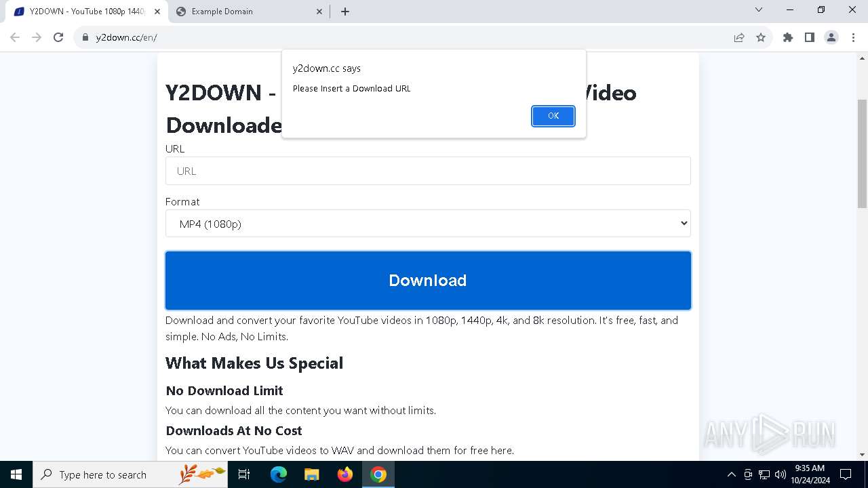Show hidden system tray icons

click(731, 474)
